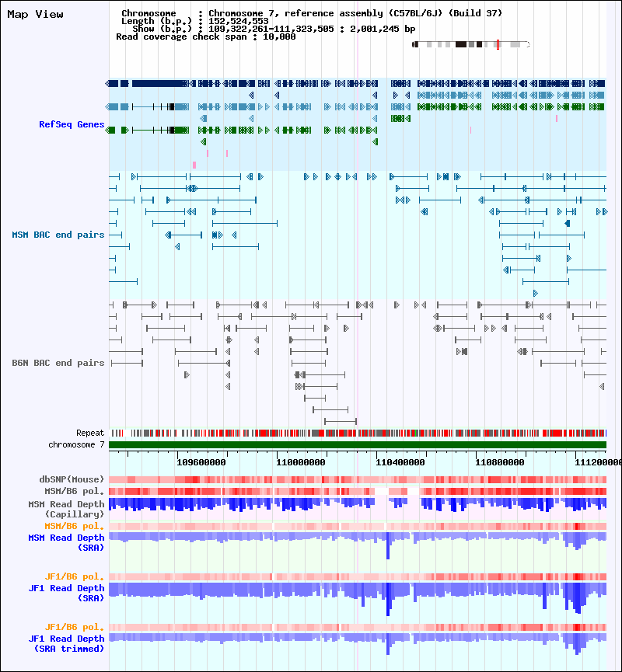Click the chromosome Length (b.p.) value
This screenshot has height=672, width=622.
tap(239, 21)
